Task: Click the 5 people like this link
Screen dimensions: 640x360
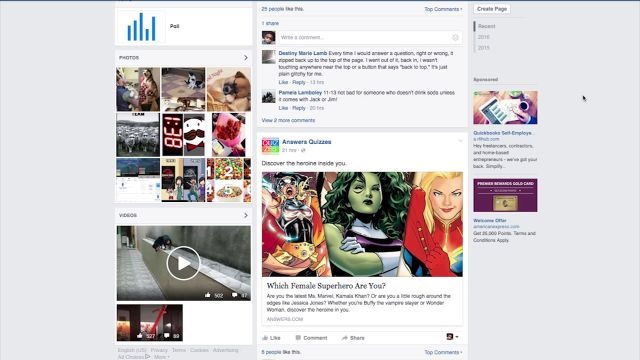Action: (281, 352)
